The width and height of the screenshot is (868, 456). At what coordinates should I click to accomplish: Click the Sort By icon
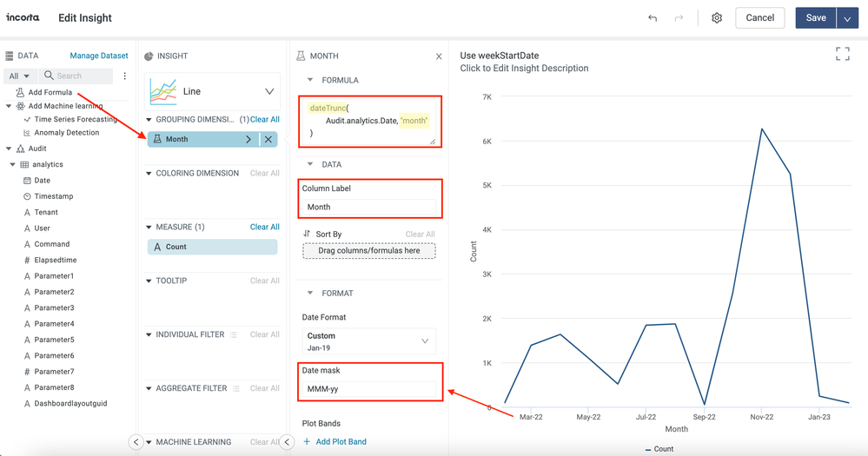point(308,234)
